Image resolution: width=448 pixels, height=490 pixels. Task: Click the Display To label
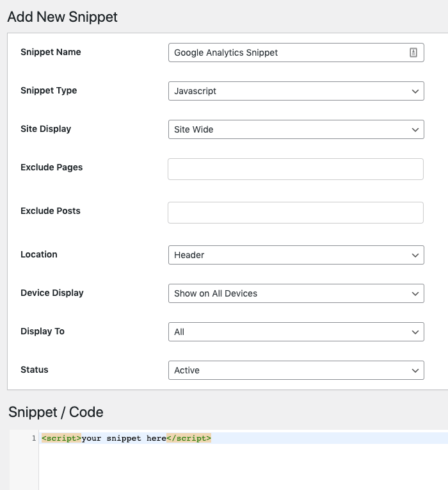click(x=42, y=331)
